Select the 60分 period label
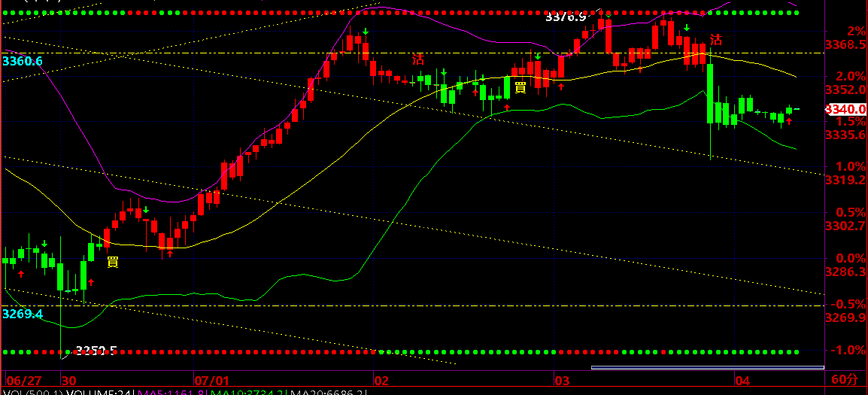The width and height of the screenshot is (868, 395). click(x=844, y=380)
